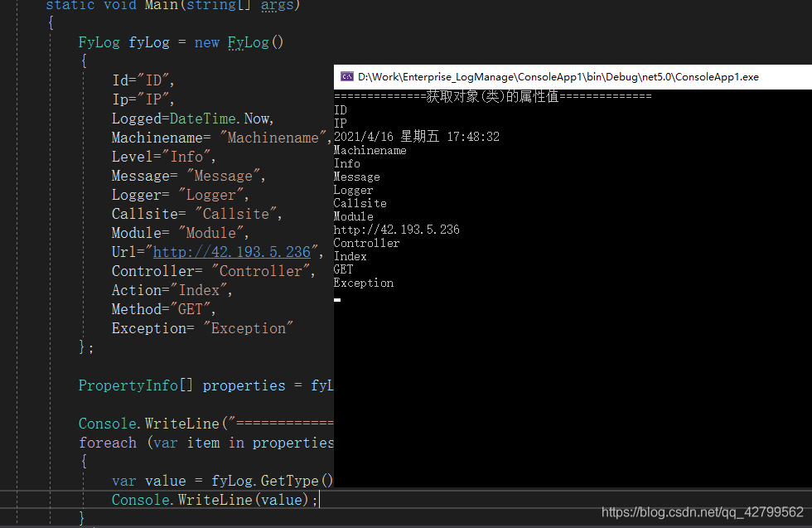Click the console header line 获取对象(类)的属性值
Image resolution: width=812 pixels, height=528 pixels.
(x=493, y=96)
